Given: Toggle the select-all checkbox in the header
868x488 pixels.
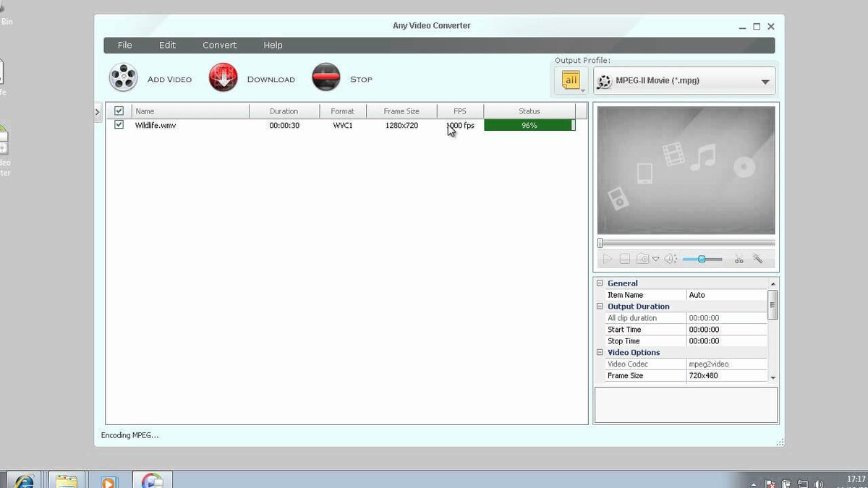Looking at the screenshot, I should (x=119, y=111).
